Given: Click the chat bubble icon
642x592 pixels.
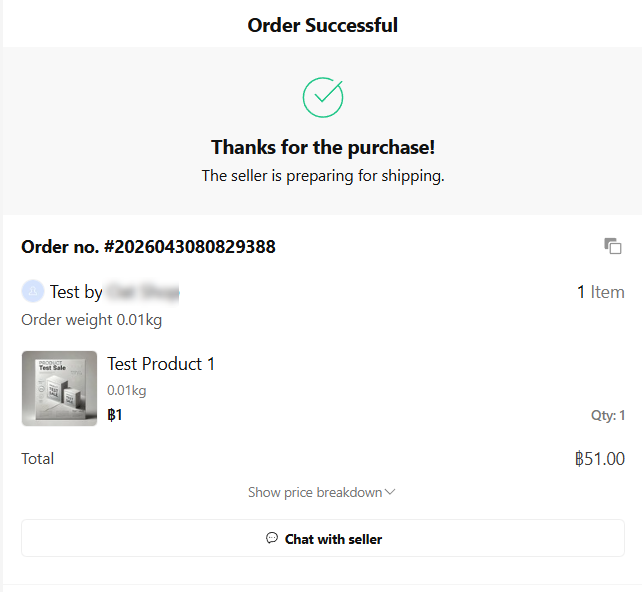Looking at the screenshot, I should click(272, 538).
